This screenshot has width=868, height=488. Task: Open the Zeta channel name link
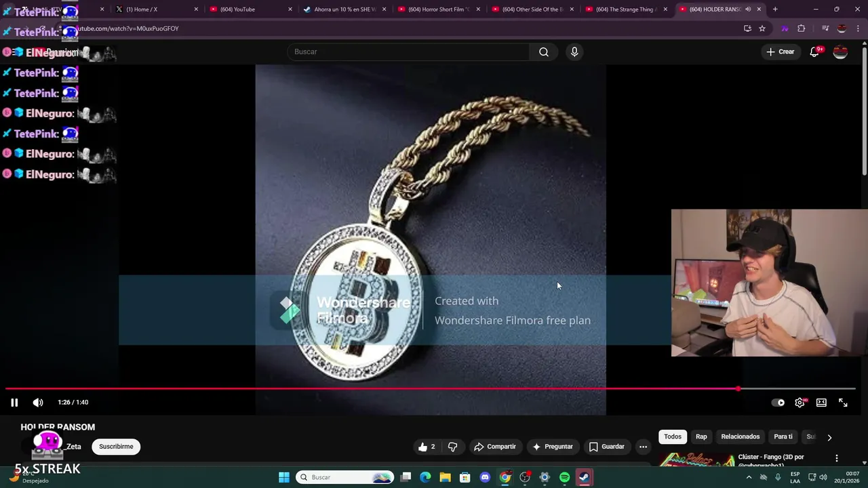(74, 447)
